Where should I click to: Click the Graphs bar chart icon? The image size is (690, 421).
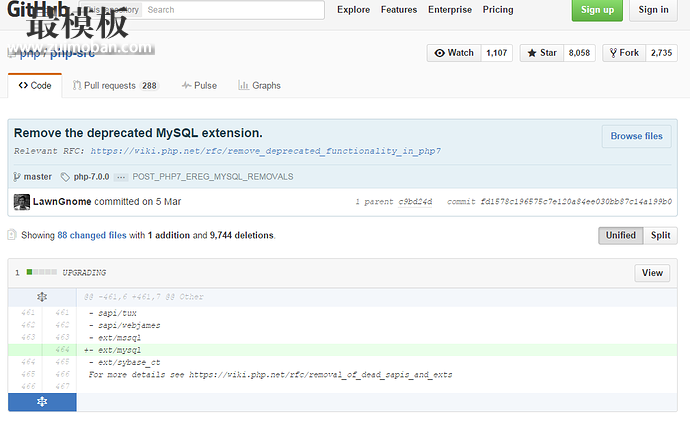pyautogui.click(x=243, y=85)
